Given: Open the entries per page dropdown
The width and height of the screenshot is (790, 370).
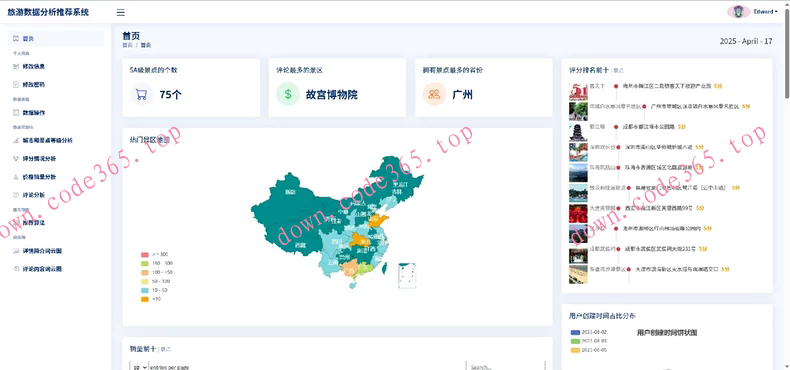Looking at the screenshot, I should click(139, 367).
